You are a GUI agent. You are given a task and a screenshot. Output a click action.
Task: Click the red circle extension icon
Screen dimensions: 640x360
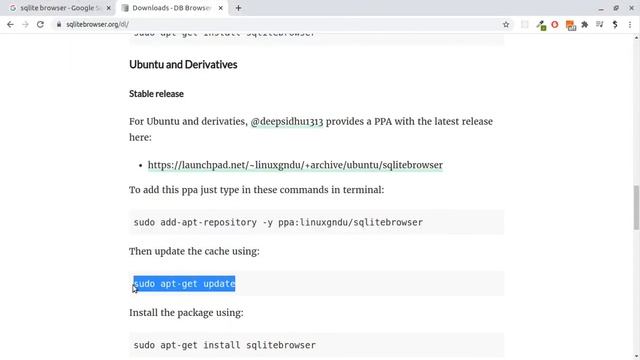tap(555, 24)
